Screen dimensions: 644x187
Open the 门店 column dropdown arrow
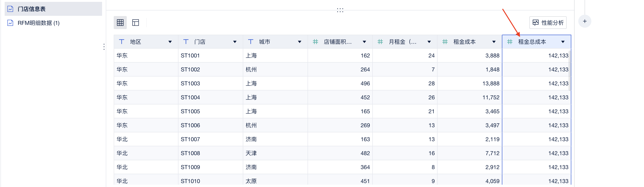click(235, 42)
